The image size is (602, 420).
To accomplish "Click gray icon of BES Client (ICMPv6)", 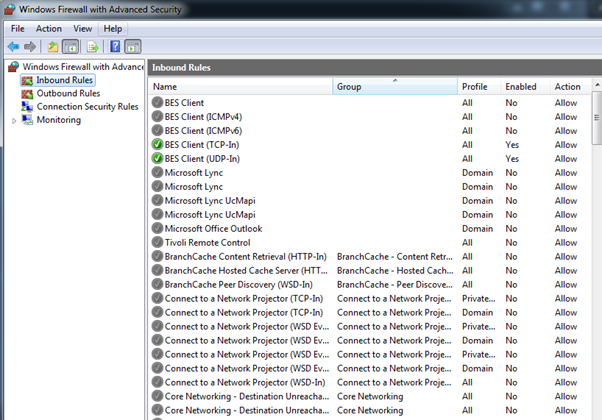I will [x=157, y=130].
